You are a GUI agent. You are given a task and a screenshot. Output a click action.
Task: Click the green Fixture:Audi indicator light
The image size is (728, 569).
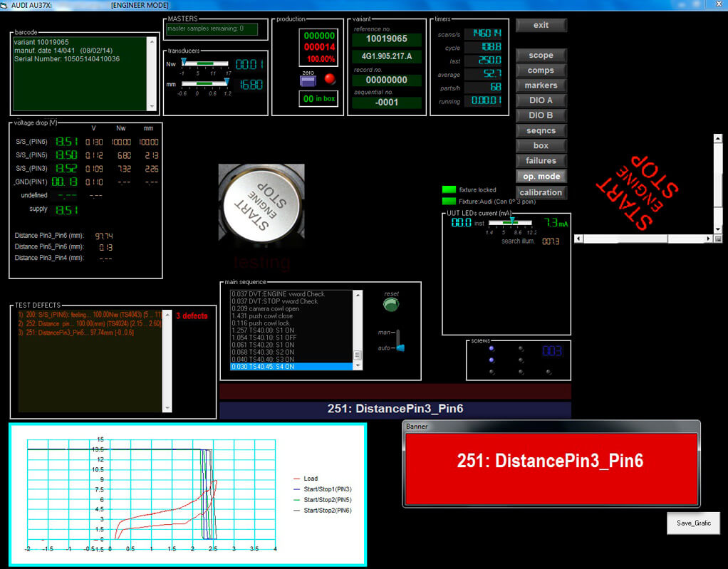click(449, 201)
